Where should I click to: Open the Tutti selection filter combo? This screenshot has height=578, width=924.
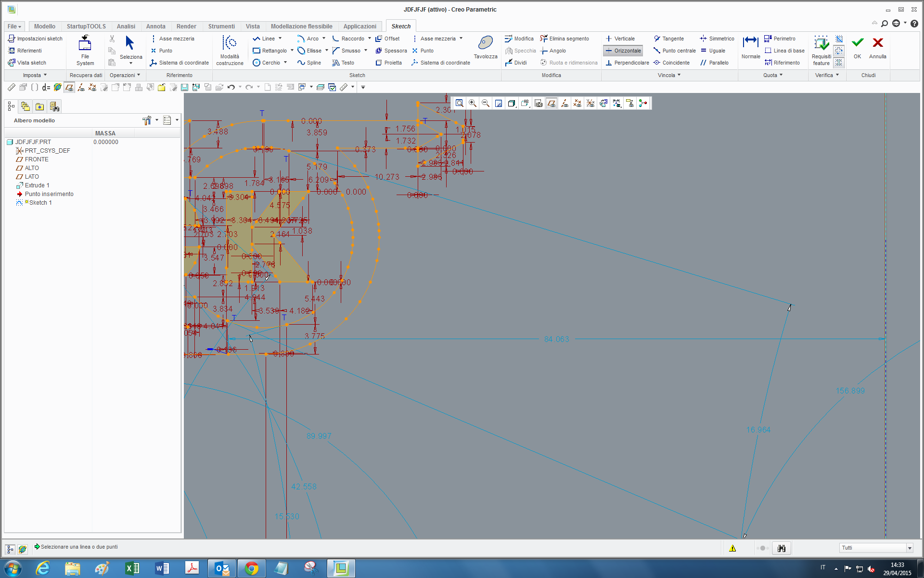pos(876,548)
